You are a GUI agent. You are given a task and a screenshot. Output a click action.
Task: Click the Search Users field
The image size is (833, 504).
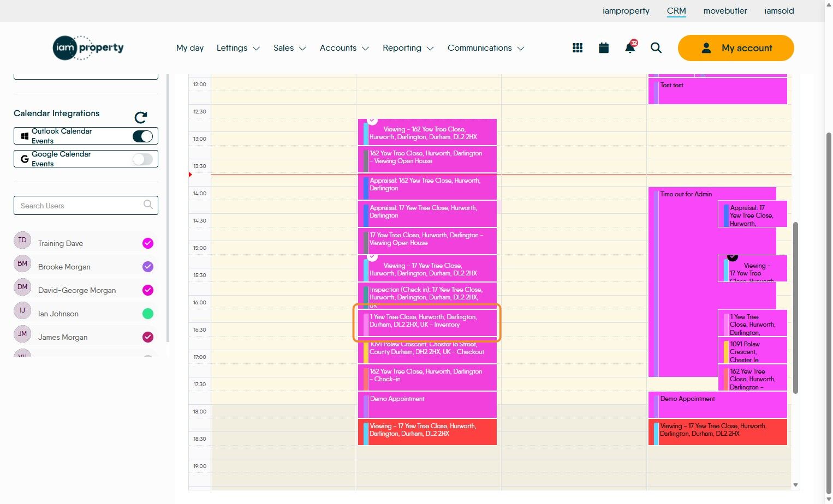pos(86,206)
